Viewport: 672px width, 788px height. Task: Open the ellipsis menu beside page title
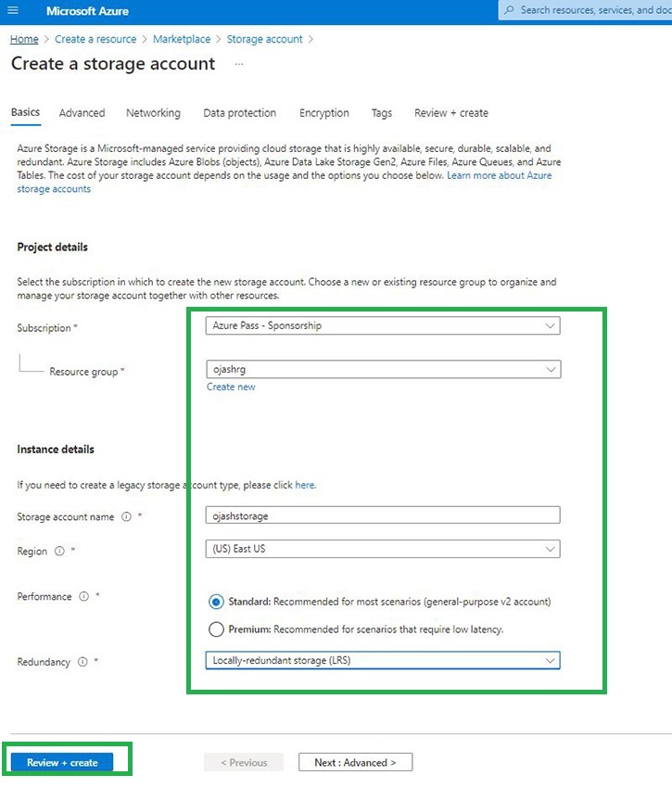click(239, 64)
